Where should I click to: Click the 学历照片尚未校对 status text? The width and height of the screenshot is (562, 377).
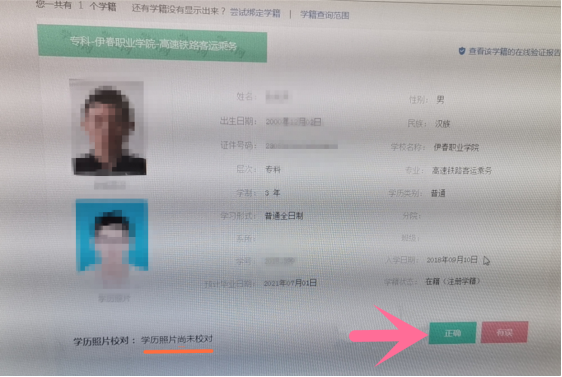click(x=177, y=339)
